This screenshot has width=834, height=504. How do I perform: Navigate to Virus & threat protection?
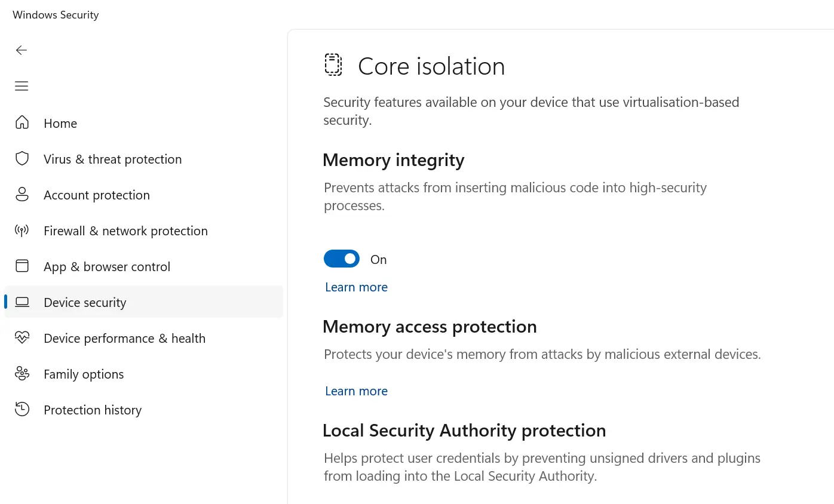point(112,159)
